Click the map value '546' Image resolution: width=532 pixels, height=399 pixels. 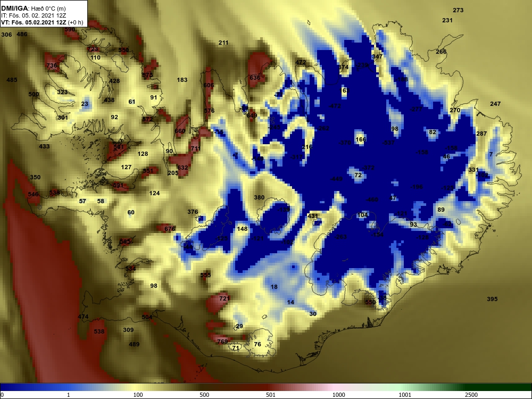(33, 194)
